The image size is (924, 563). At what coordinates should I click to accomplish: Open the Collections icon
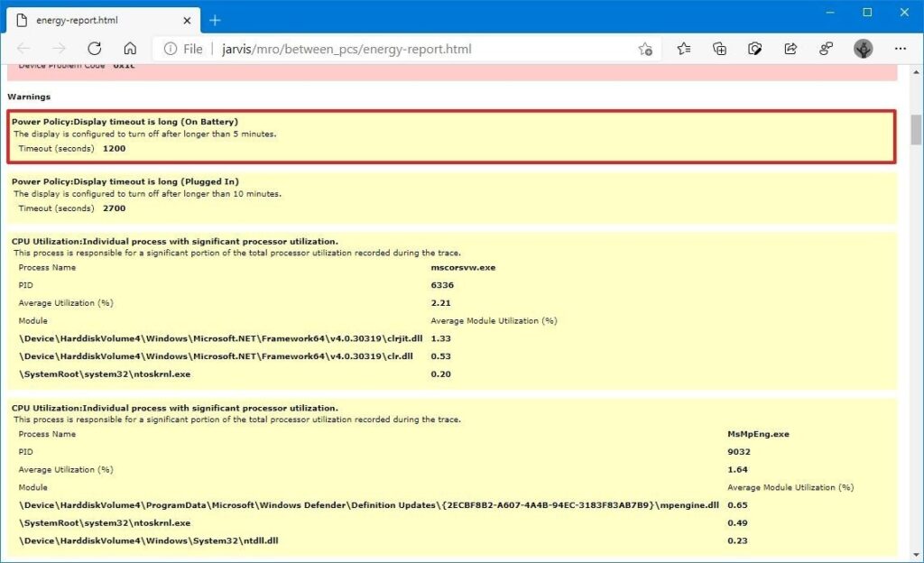coord(719,49)
